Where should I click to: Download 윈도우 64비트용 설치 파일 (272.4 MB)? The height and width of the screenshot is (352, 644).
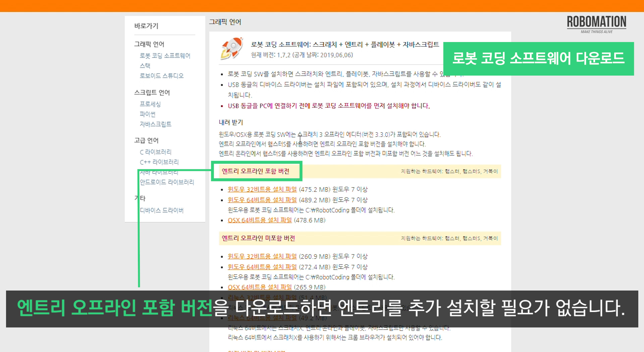tap(262, 267)
